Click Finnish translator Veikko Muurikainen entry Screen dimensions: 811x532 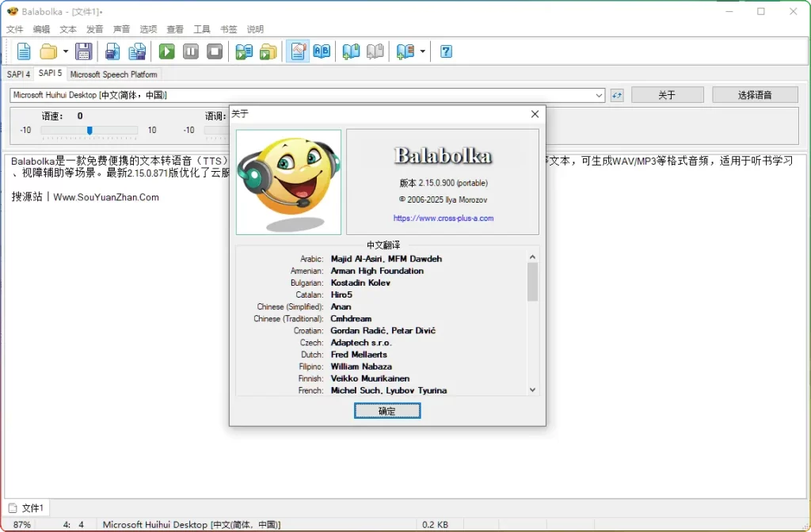click(x=370, y=378)
